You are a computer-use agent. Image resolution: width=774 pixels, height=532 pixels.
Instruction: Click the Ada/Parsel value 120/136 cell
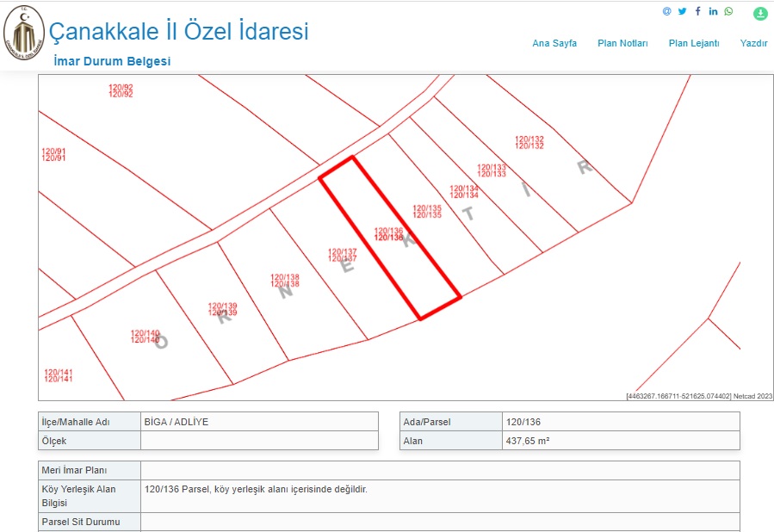(620, 422)
